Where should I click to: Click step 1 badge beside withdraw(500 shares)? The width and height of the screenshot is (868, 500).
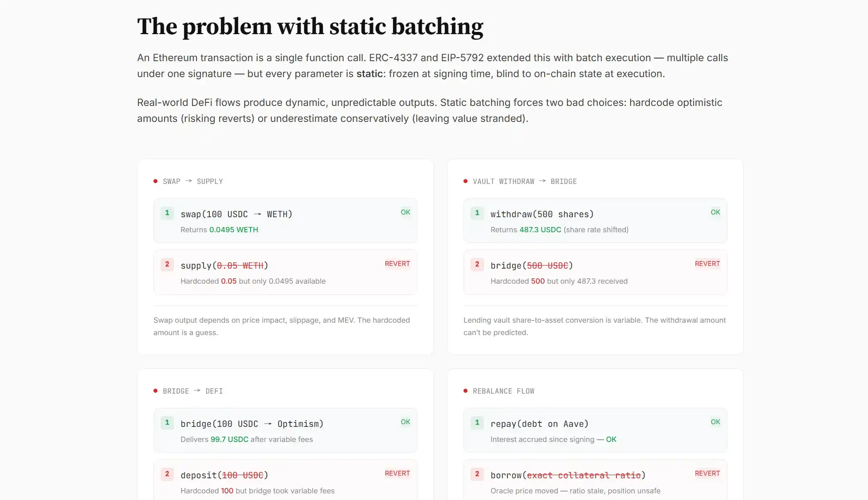point(477,213)
